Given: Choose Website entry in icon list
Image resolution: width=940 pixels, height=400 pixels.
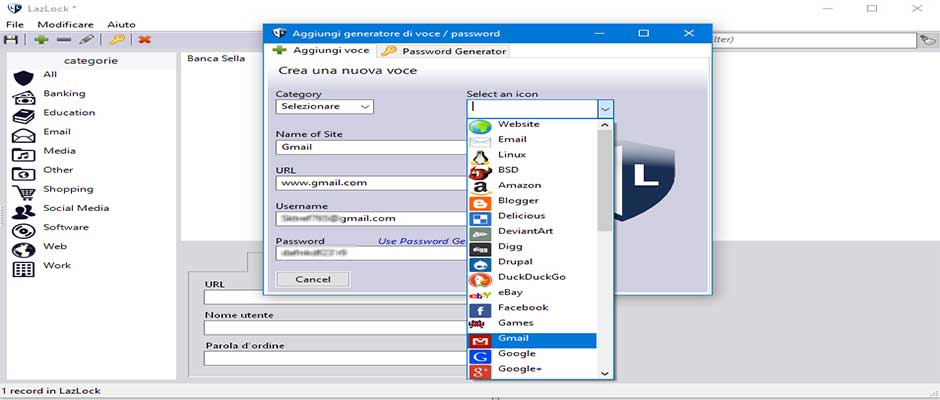Looking at the screenshot, I should point(532,125).
